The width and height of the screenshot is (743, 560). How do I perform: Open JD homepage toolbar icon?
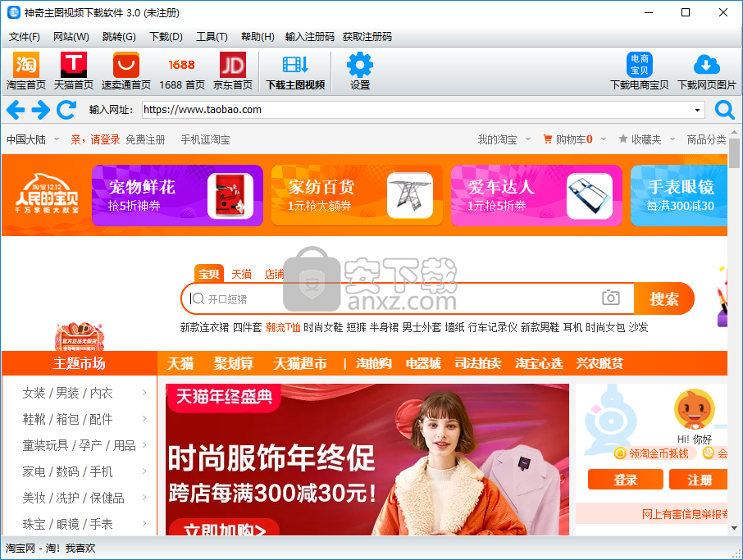pos(233,65)
